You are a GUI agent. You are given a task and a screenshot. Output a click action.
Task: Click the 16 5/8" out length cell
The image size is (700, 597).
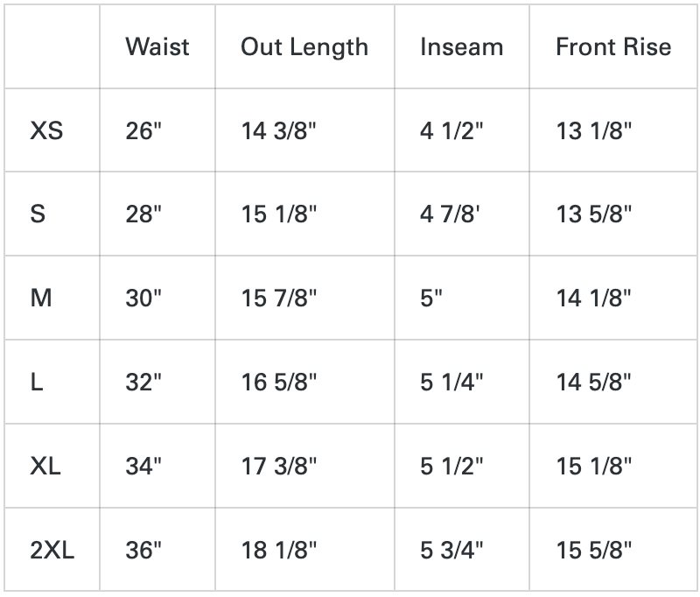(x=279, y=383)
